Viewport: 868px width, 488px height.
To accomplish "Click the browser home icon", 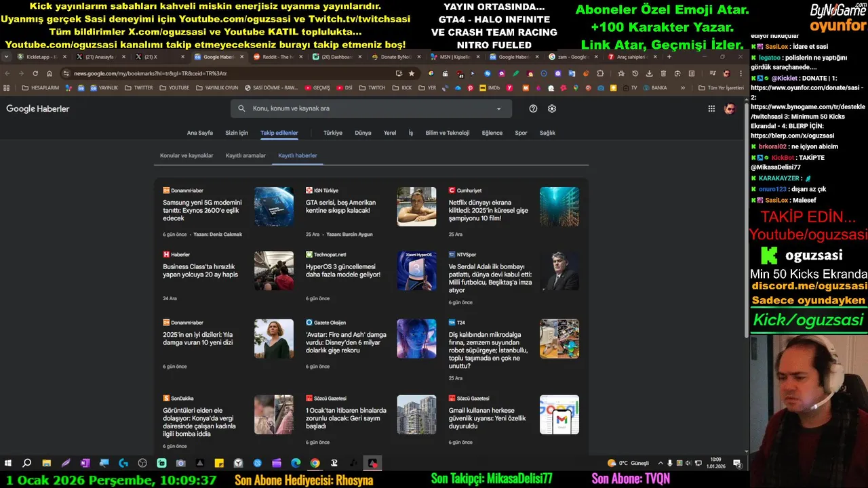I will (50, 73).
